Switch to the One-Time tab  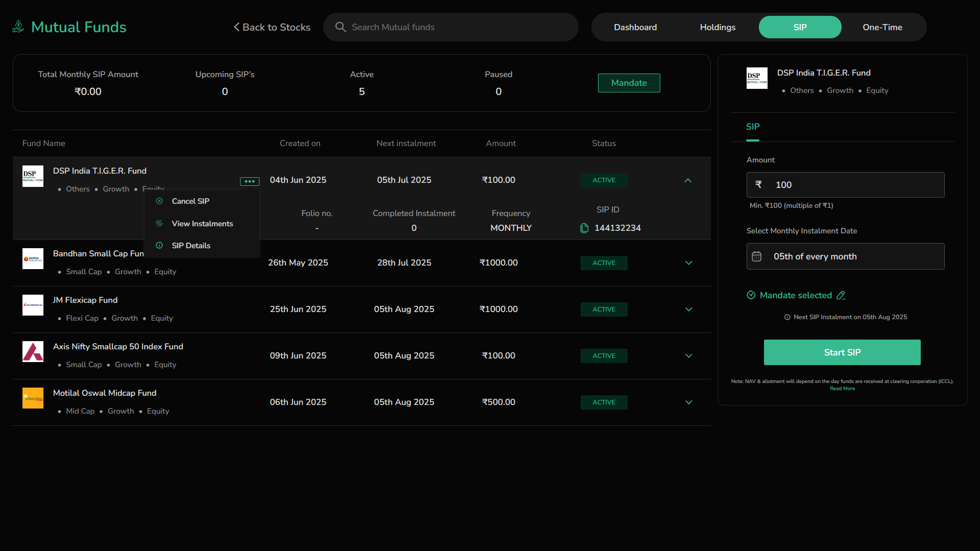[x=882, y=27]
